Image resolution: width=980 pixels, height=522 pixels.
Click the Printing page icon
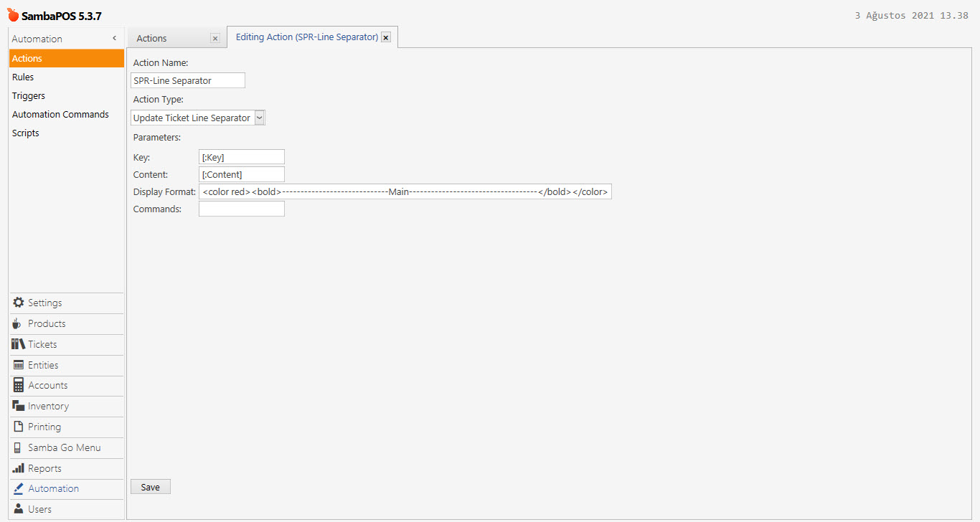(19, 427)
